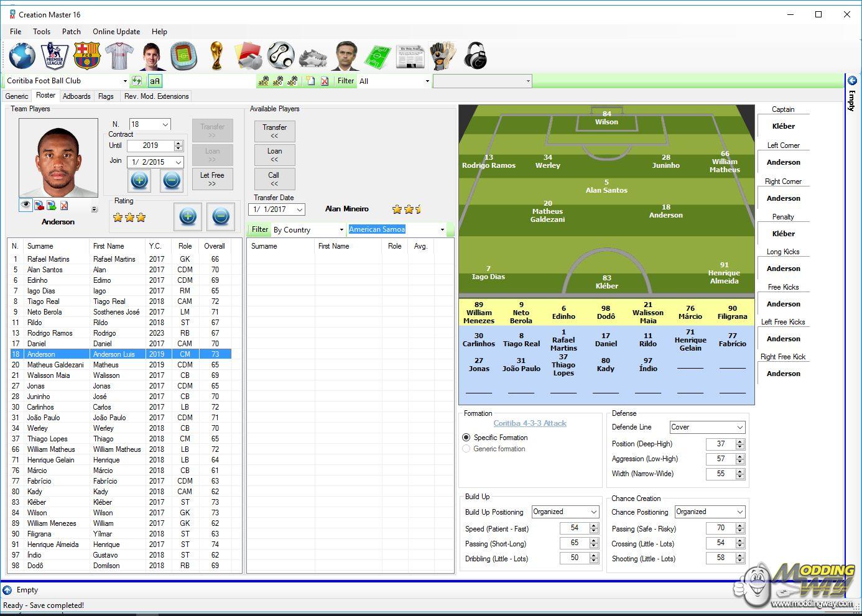The image size is (862, 616).
Task: Open the Coritiba 4-3-3 Attack formation link
Action: coord(530,423)
